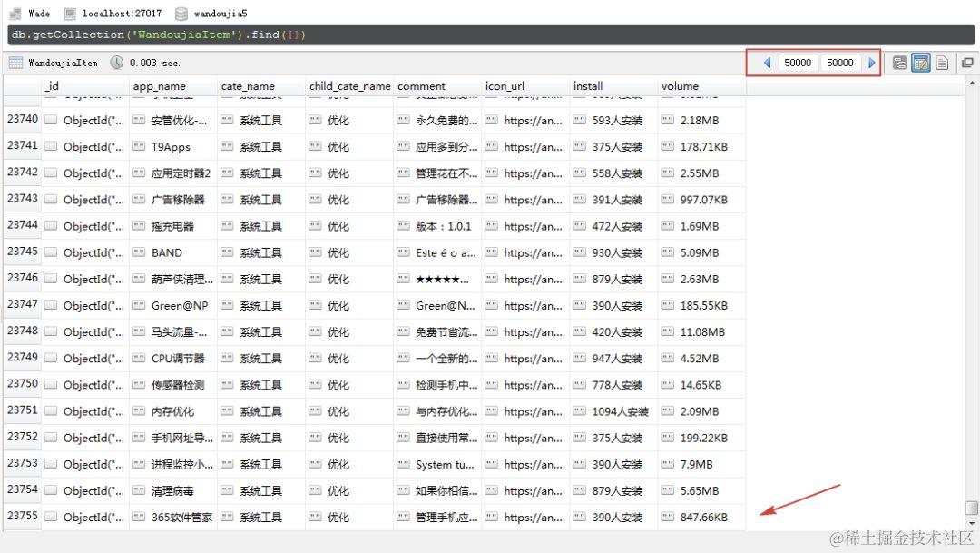Select the child_cate_name column header

349,86
